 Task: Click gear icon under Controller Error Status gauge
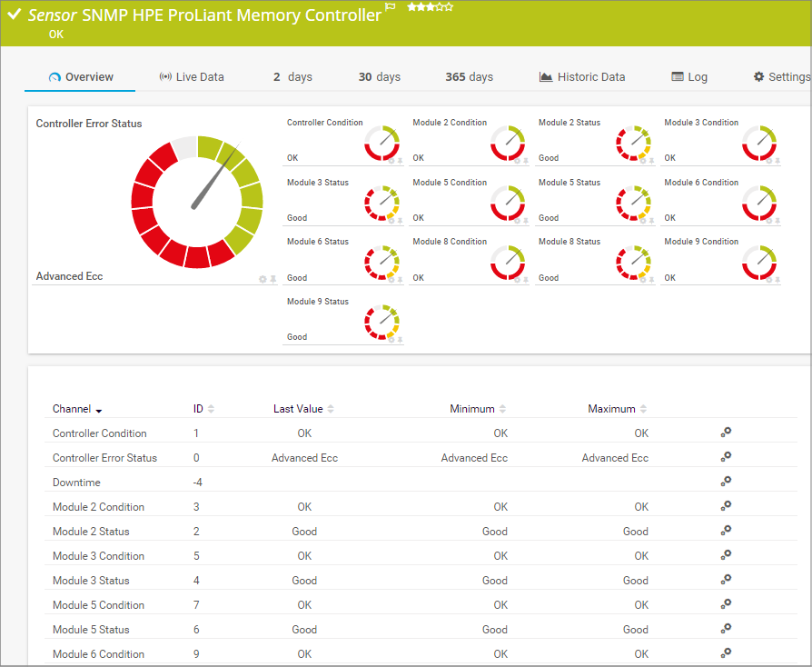[262, 279]
